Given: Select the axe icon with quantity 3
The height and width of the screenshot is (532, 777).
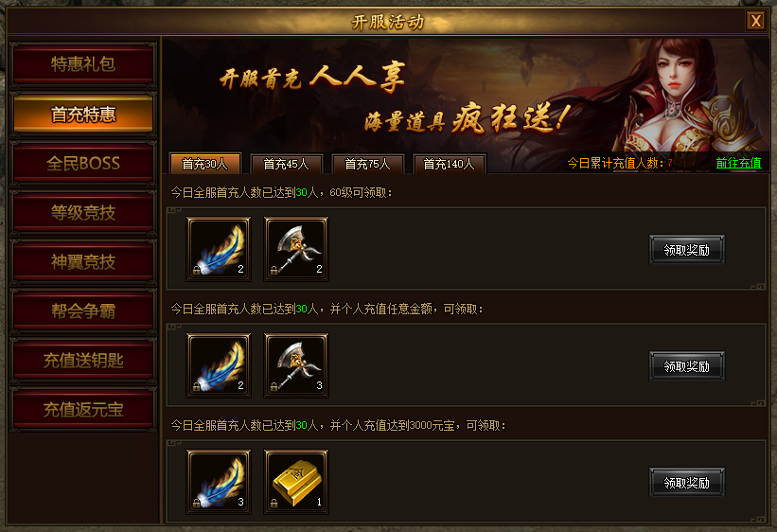Looking at the screenshot, I should (296, 365).
